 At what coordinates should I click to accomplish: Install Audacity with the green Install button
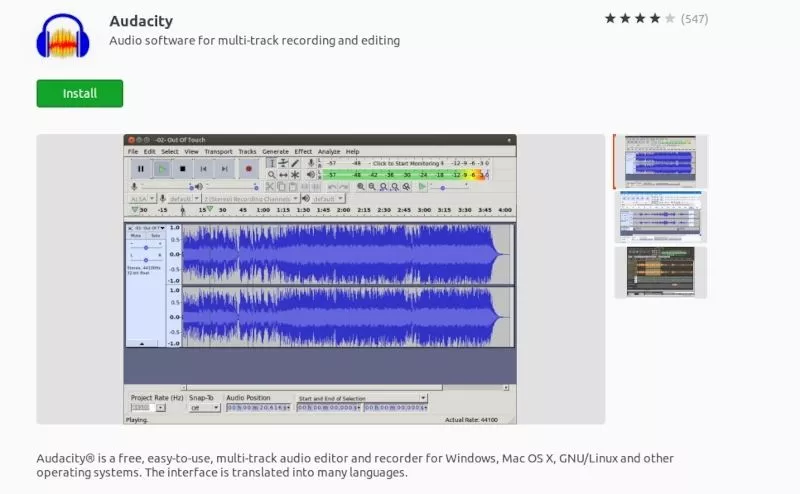pyautogui.click(x=80, y=93)
